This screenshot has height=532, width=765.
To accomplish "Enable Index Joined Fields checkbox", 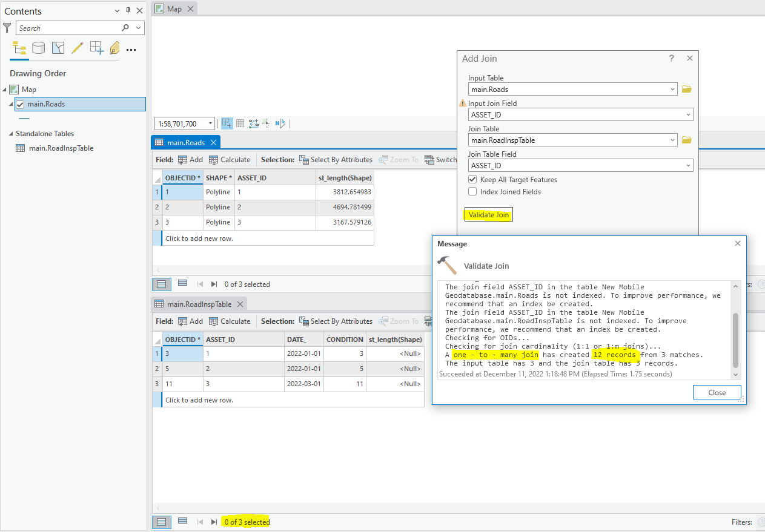I will coord(472,192).
